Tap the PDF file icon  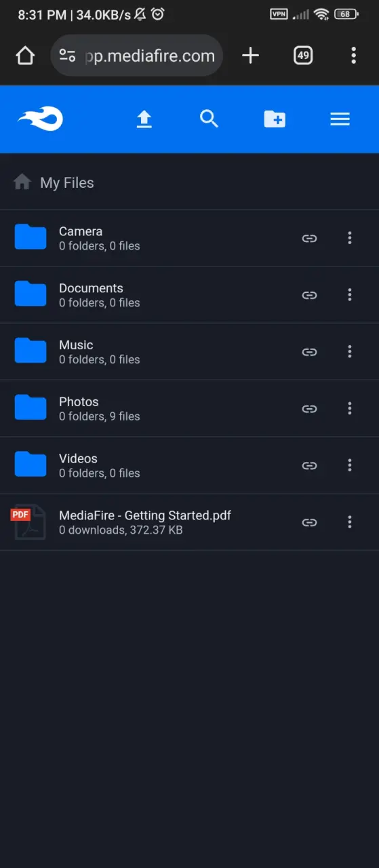pyautogui.click(x=28, y=522)
